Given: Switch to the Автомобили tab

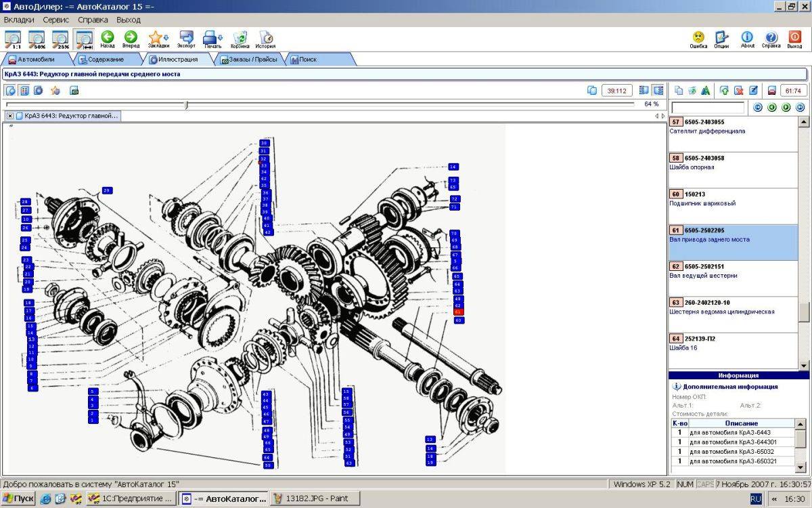Looking at the screenshot, I should [36, 60].
